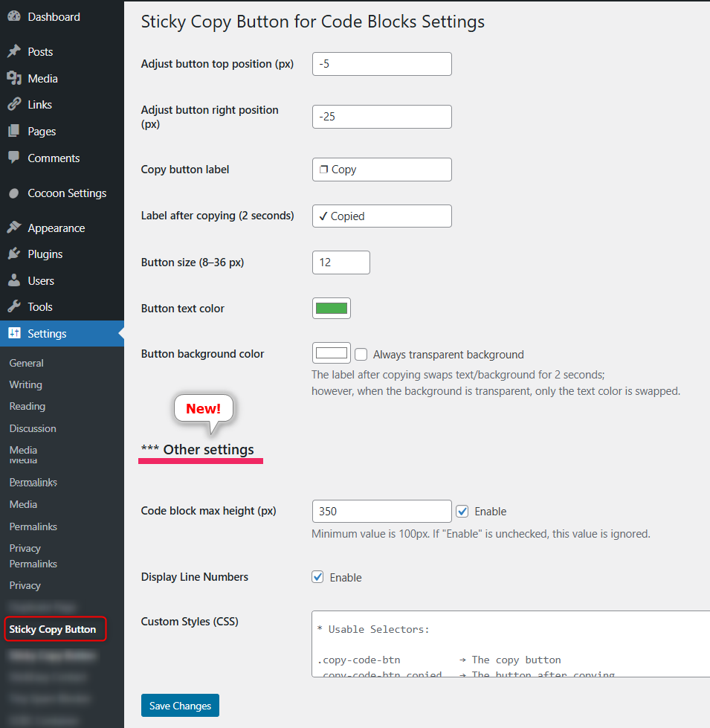Viewport: 710px width, 728px height.
Task: Click the Dashboard gauge icon
Action: pyautogui.click(x=14, y=16)
